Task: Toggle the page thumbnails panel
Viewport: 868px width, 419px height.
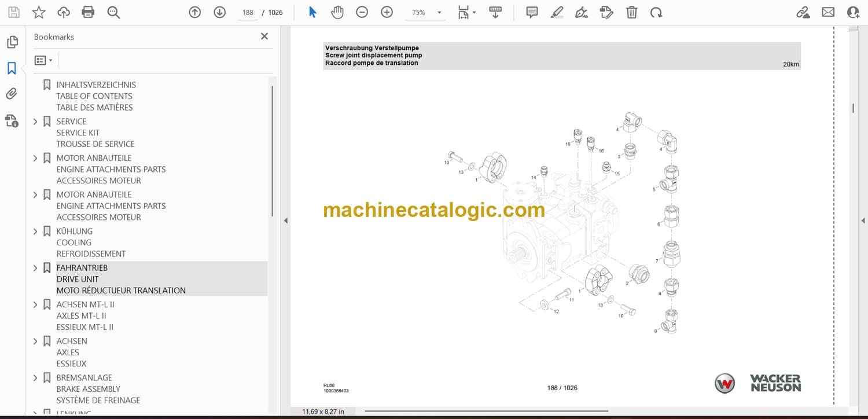Action: coord(12,42)
